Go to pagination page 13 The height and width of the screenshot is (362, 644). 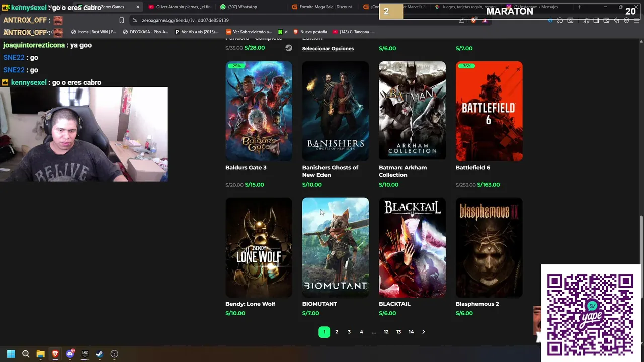398,332
